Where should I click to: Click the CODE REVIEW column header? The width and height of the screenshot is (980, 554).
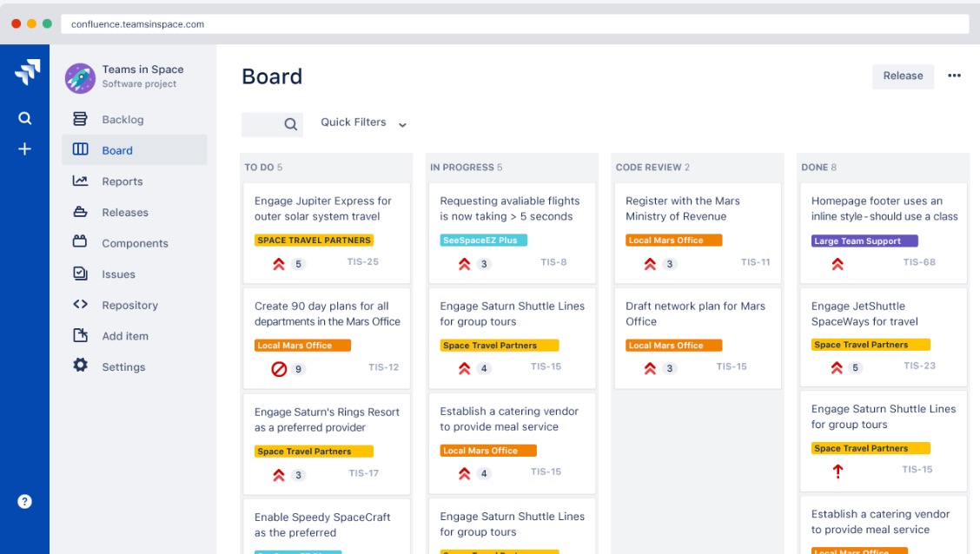pyautogui.click(x=652, y=168)
